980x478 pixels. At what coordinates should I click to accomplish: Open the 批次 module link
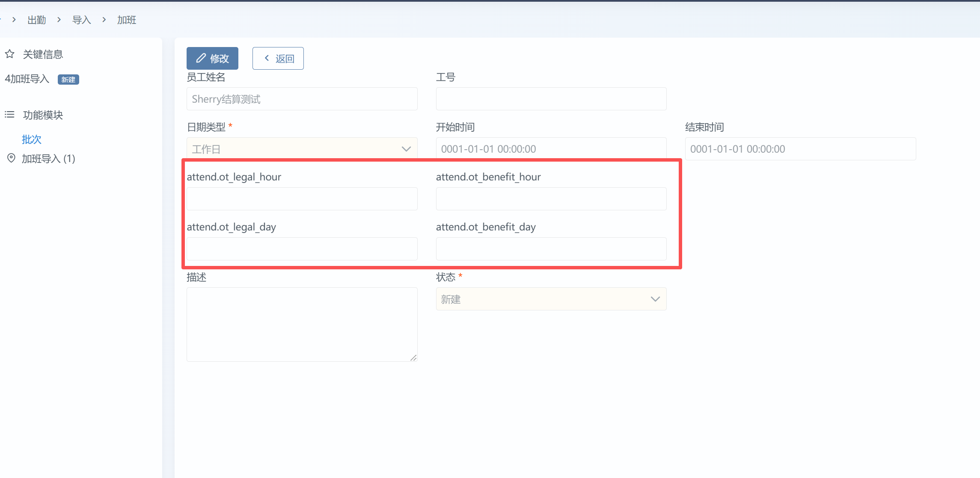click(31, 139)
